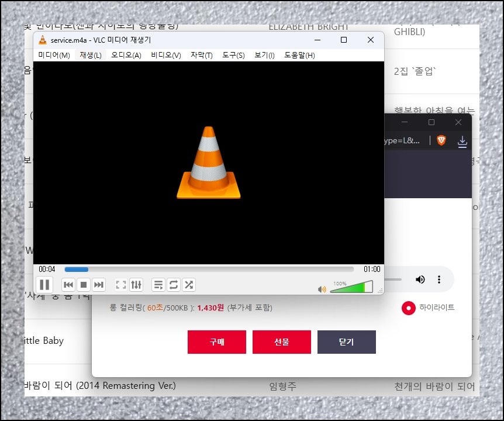Click the 1,430원 price text
Image resolution: width=504 pixels, height=421 pixels.
210,308
